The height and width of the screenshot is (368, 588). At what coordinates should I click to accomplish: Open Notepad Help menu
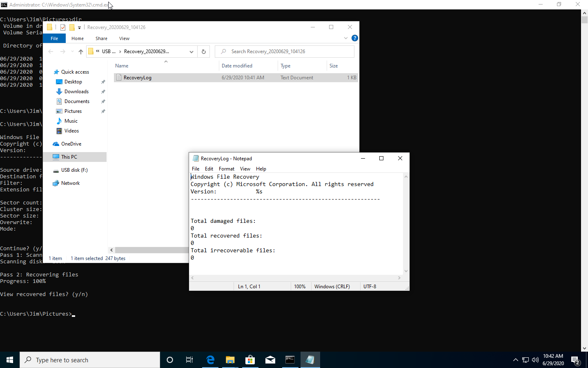pyautogui.click(x=261, y=169)
